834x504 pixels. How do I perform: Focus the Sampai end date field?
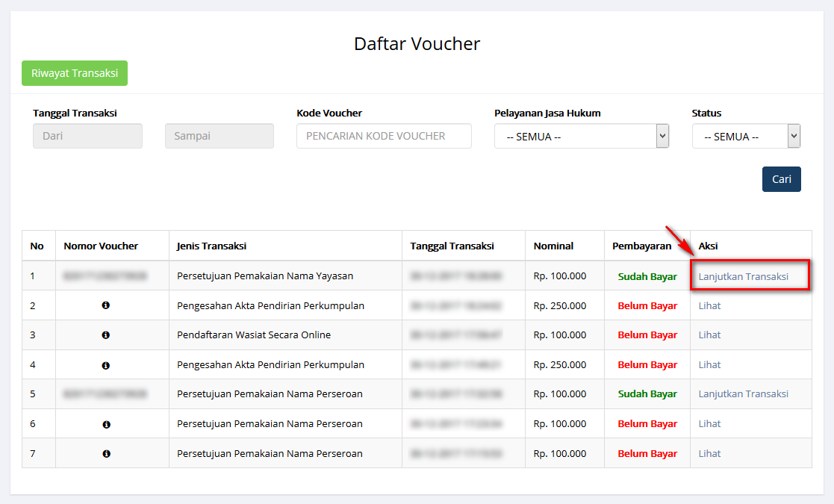click(x=219, y=136)
